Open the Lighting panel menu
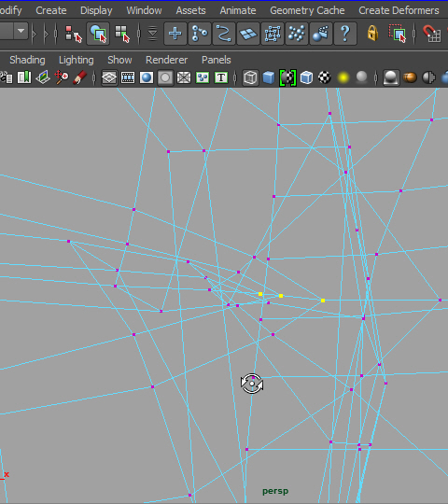This screenshot has height=504, width=448. pos(77,60)
